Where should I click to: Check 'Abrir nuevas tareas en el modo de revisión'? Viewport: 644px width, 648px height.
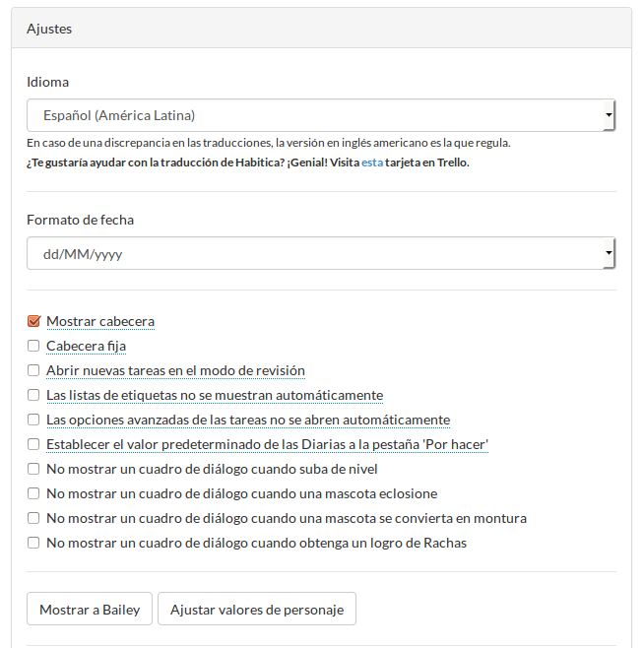click(x=33, y=370)
